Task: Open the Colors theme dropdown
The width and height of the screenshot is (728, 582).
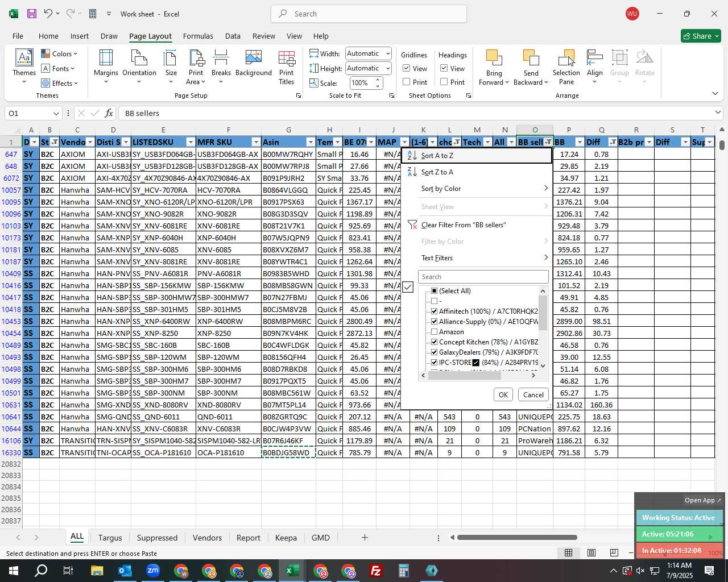Action: (59, 54)
